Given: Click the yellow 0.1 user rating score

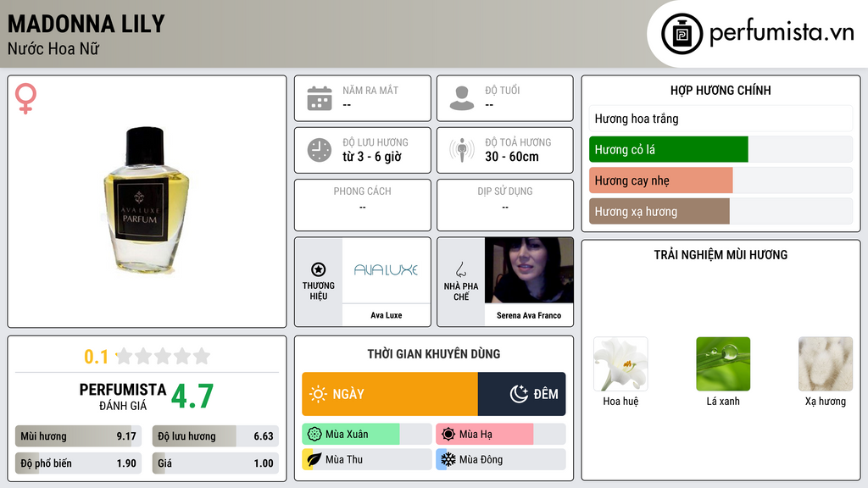Looking at the screenshot, I should 97,357.
